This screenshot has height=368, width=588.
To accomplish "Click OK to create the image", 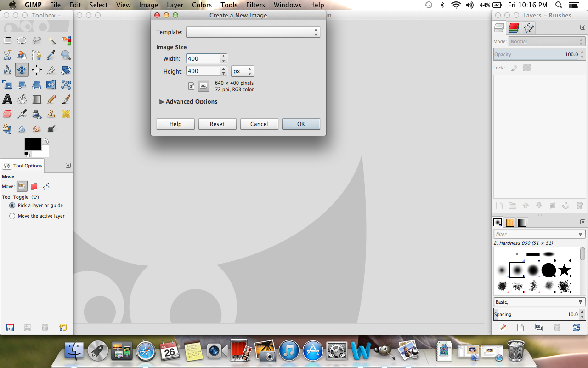I will pyautogui.click(x=301, y=124).
